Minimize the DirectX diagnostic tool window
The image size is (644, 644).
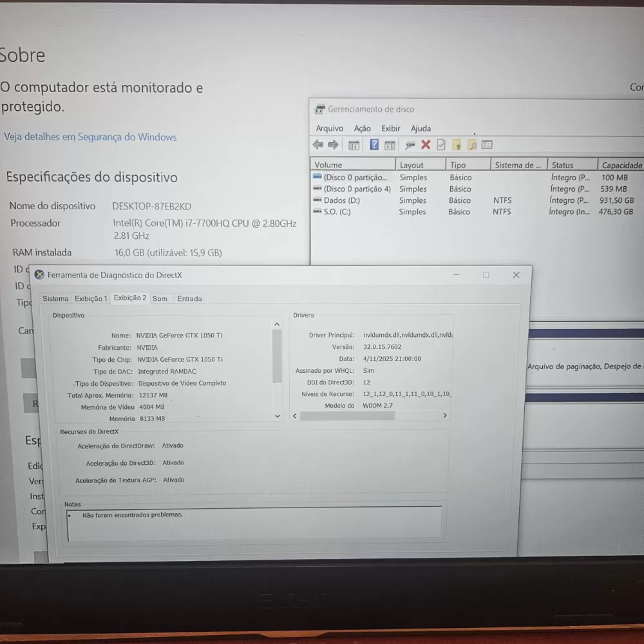pyautogui.click(x=457, y=275)
